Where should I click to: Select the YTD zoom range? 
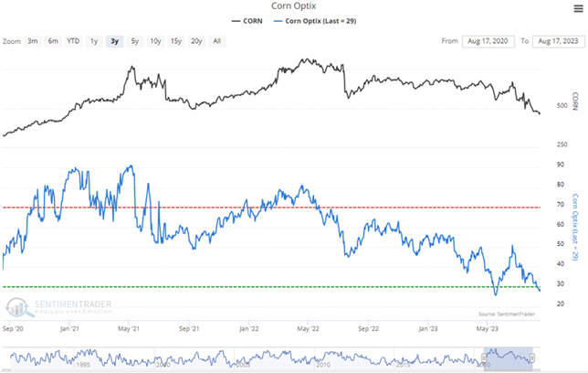[x=73, y=41]
